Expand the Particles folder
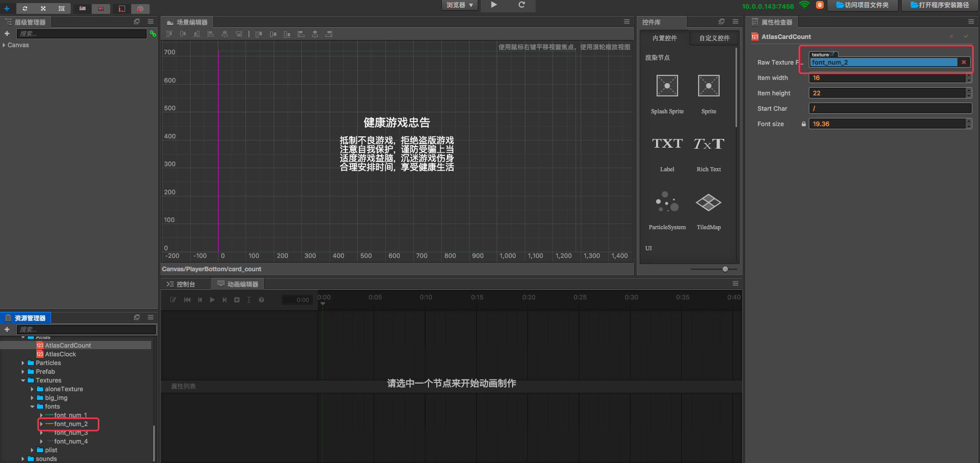This screenshot has height=463, width=980. pyautogui.click(x=23, y=363)
